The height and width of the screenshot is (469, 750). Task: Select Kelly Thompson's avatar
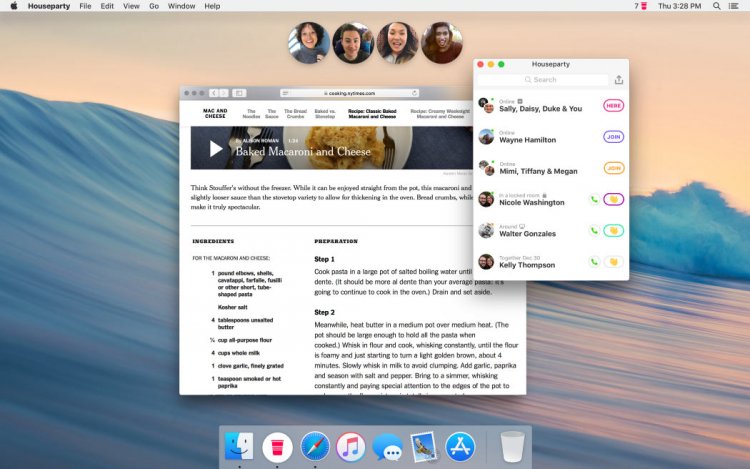[486, 262]
